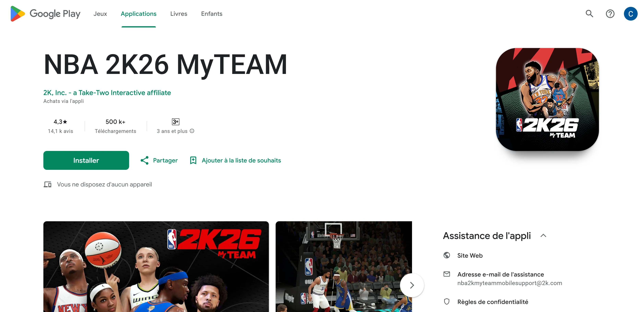This screenshot has height=312, width=644.
Task: Click the Téléchargements label
Action: (x=115, y=131)
